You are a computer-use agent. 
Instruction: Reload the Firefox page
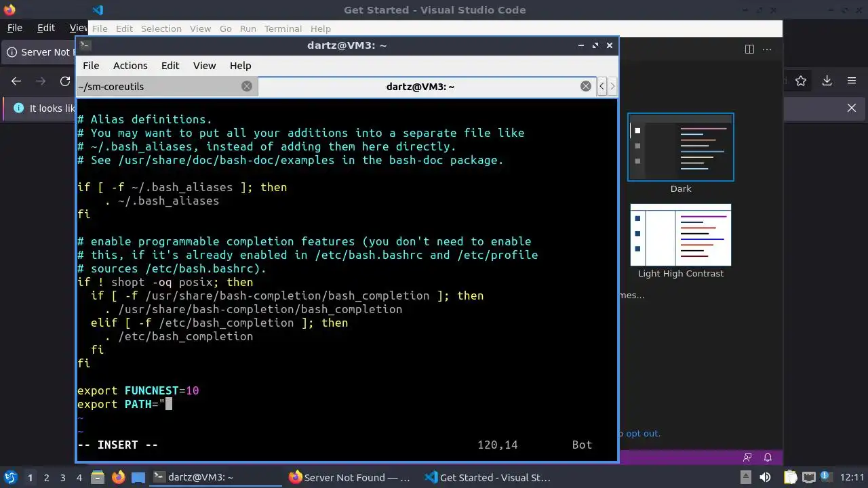(65, 81)
